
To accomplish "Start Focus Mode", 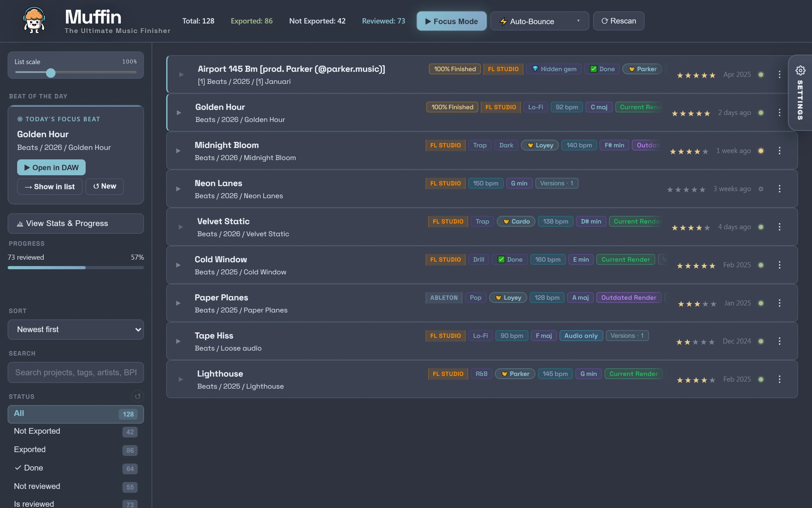I will tap(451, 21).
